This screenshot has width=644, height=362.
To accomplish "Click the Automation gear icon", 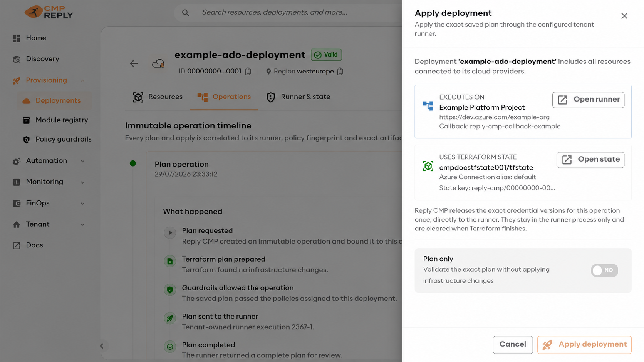I will pos(17,162).
